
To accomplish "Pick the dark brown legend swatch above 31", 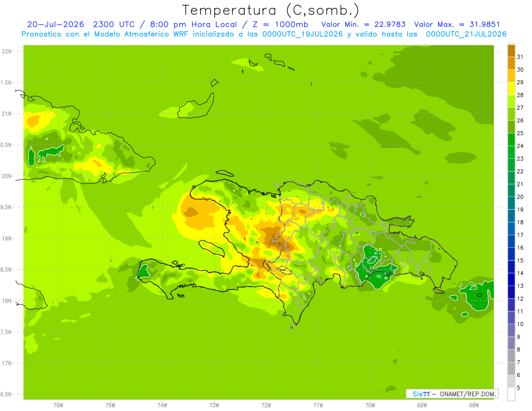I will 511,50.
